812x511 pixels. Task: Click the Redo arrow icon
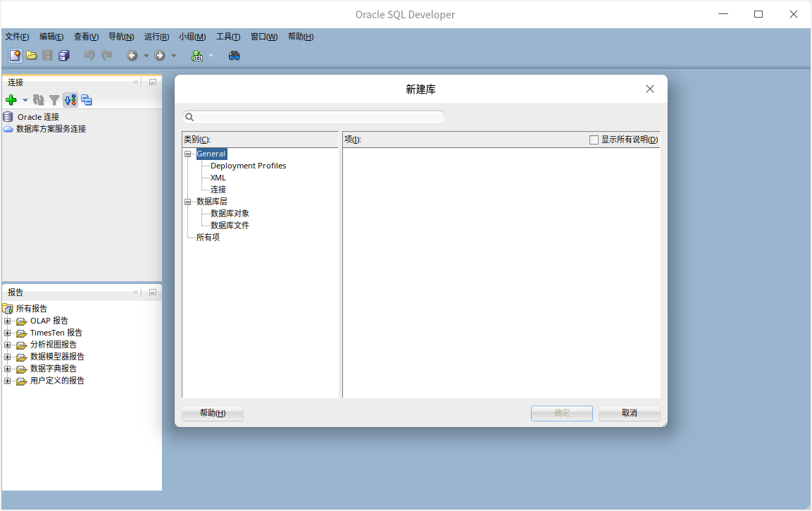click(x=106, y=56)
